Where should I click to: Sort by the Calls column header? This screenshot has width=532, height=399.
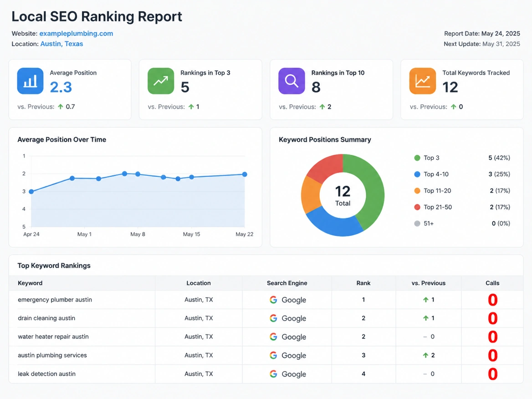coord(492,283)
